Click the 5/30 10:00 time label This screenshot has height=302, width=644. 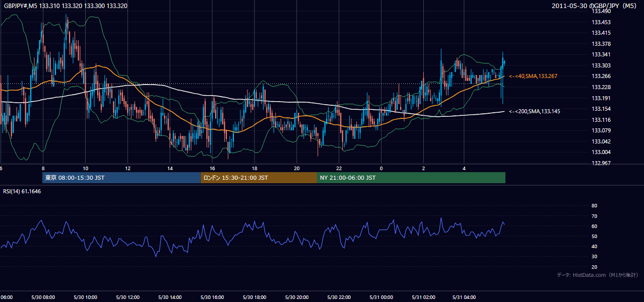[x=85, y=297]
